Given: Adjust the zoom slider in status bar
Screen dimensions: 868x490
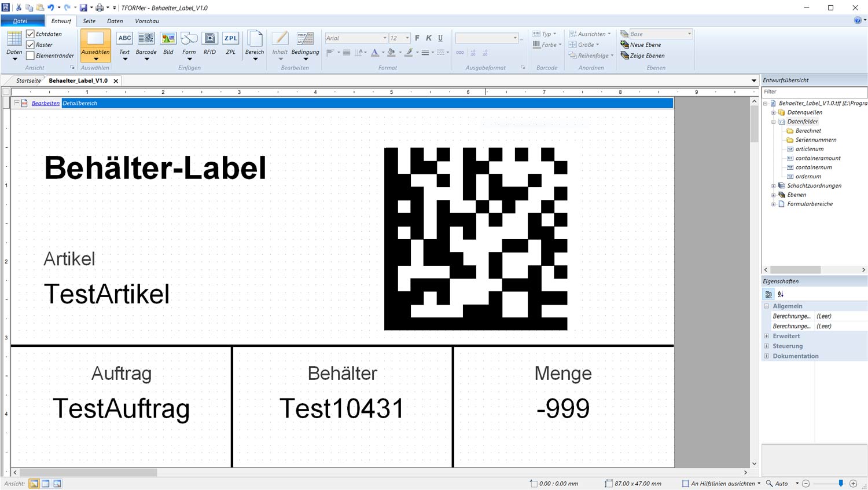Looking at the screenshot, I should pos(841,484).
